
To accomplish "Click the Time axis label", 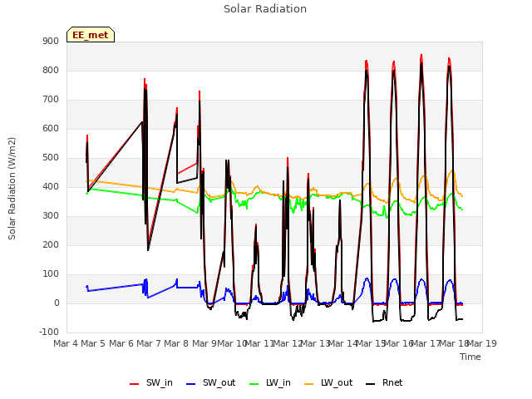I will tap(470, 357).
